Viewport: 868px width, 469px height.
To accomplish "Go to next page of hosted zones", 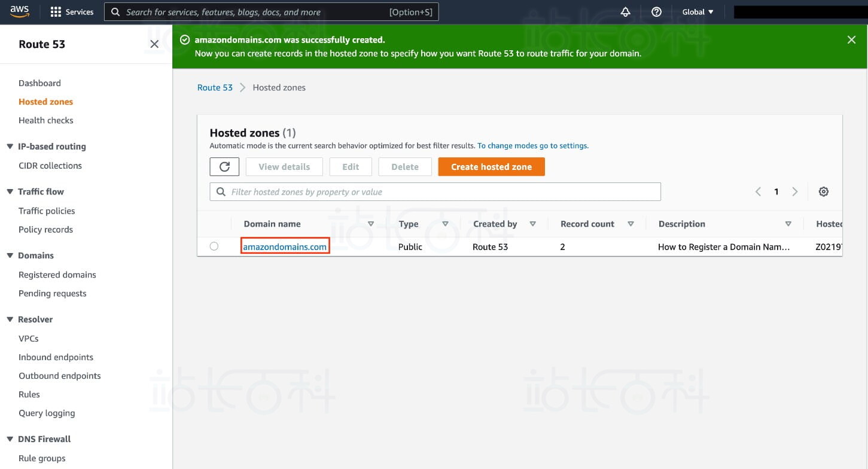I will tap(795, 192).
